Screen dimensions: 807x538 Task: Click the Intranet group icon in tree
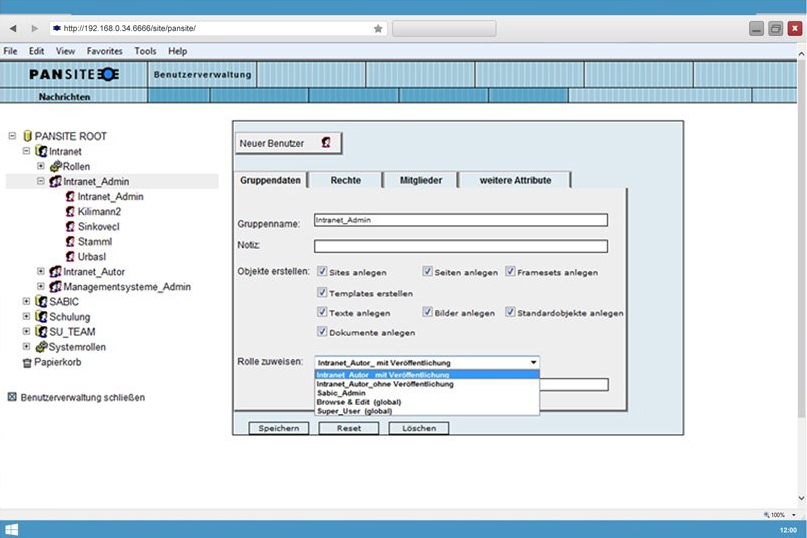coord(41,151)
